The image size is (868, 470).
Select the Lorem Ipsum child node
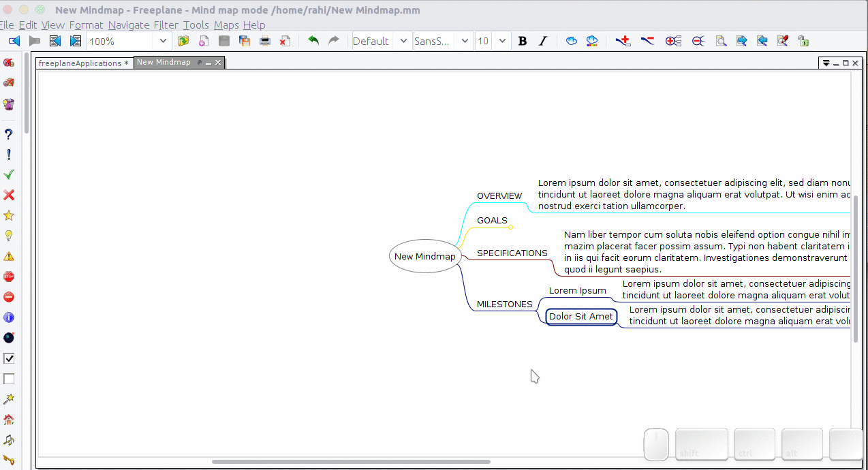[x=578, y=290]
